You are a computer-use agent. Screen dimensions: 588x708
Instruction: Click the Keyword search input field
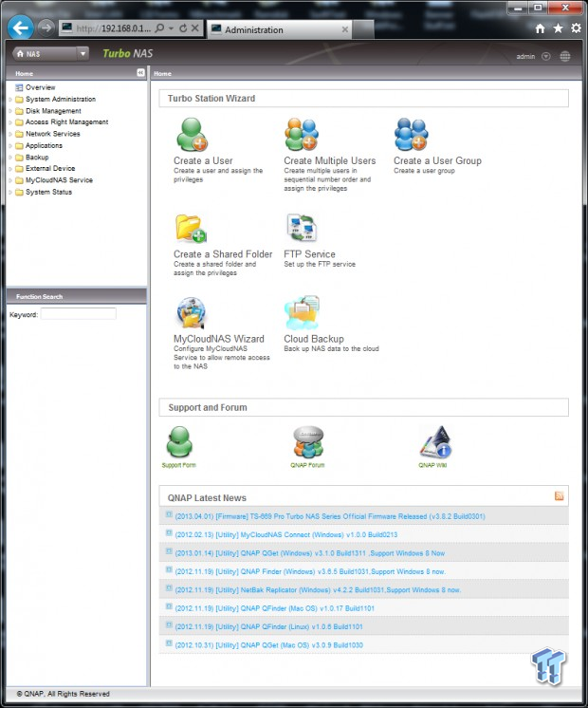coord(79,314)
